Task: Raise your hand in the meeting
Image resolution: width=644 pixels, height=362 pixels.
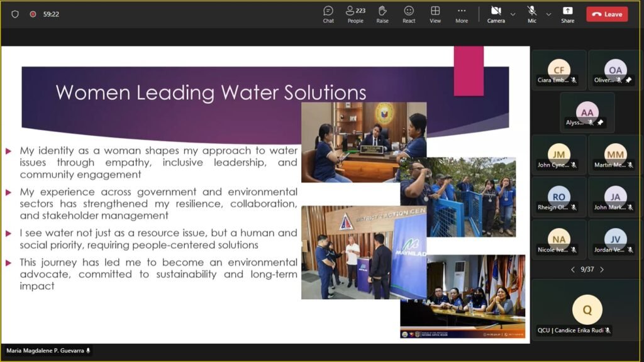Action: pyautogui.click(x=382, y=14)
